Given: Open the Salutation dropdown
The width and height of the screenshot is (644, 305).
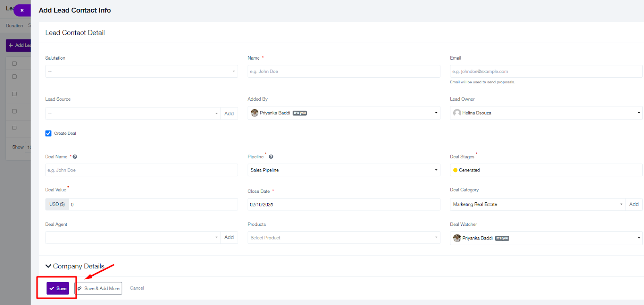Looking at the screenshot, I should click(141, 71).
